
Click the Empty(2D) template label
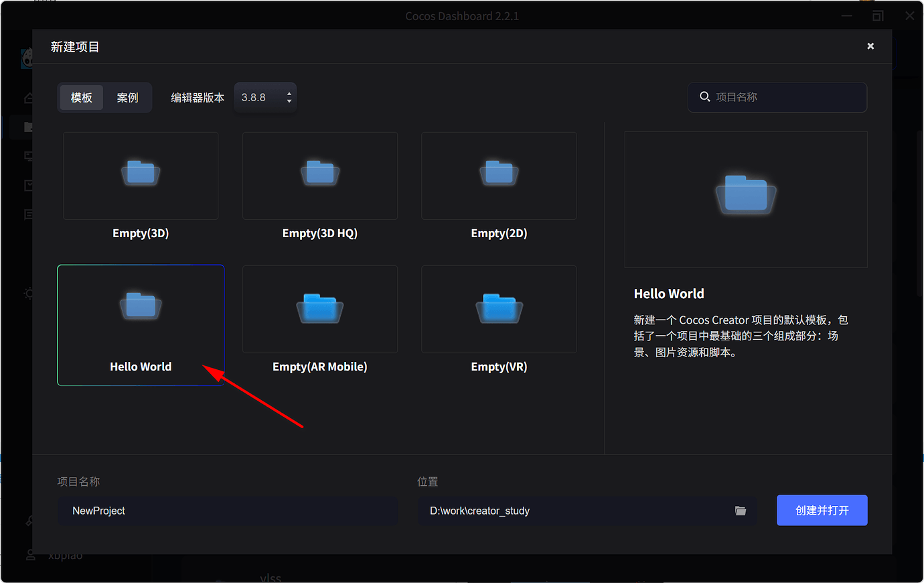[499, 233]
